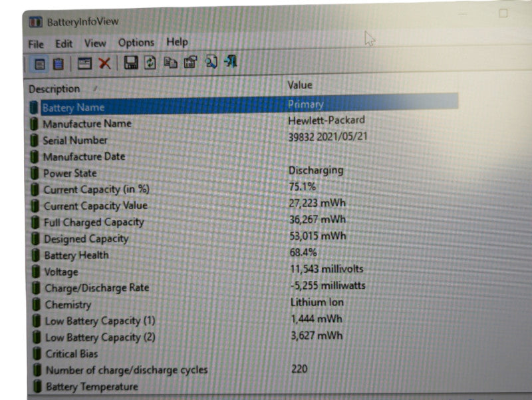
Task: Click the 11,543 millivolts value
Action: tap(327, 270)
